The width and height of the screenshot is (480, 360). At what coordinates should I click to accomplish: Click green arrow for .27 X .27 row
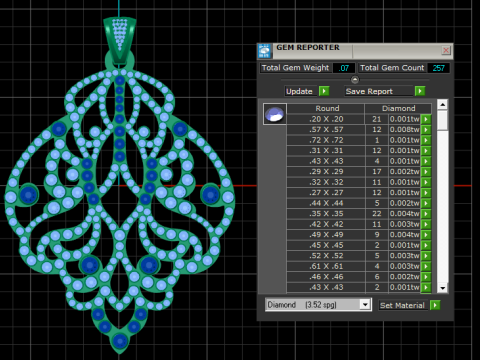coord(426,193)
